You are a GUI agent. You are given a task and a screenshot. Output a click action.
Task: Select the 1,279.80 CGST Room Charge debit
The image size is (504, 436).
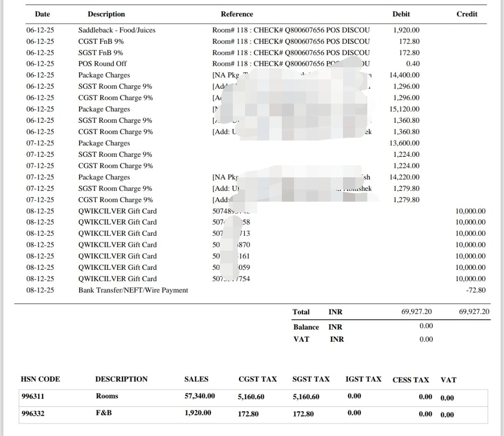pyautogui.click(x=406, y=200)
